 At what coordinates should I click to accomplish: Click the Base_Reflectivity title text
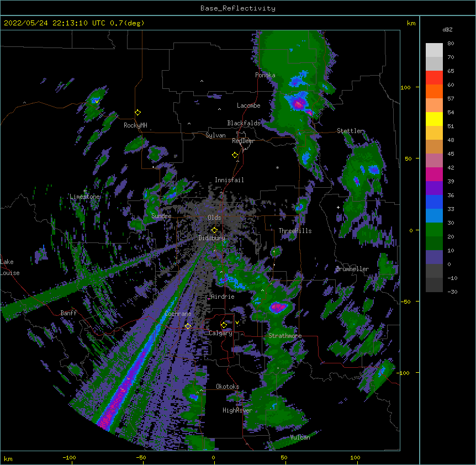coord(237,8)
